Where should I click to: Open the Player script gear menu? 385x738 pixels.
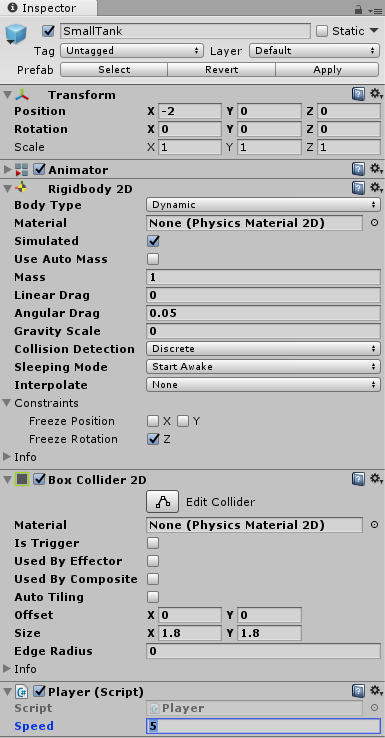click(x=376, y=691)
